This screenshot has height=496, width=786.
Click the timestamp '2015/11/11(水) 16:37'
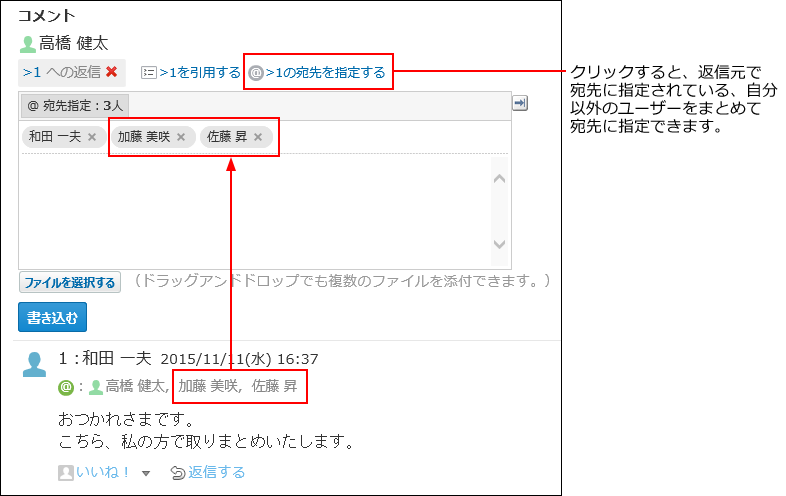click(240, 359)
